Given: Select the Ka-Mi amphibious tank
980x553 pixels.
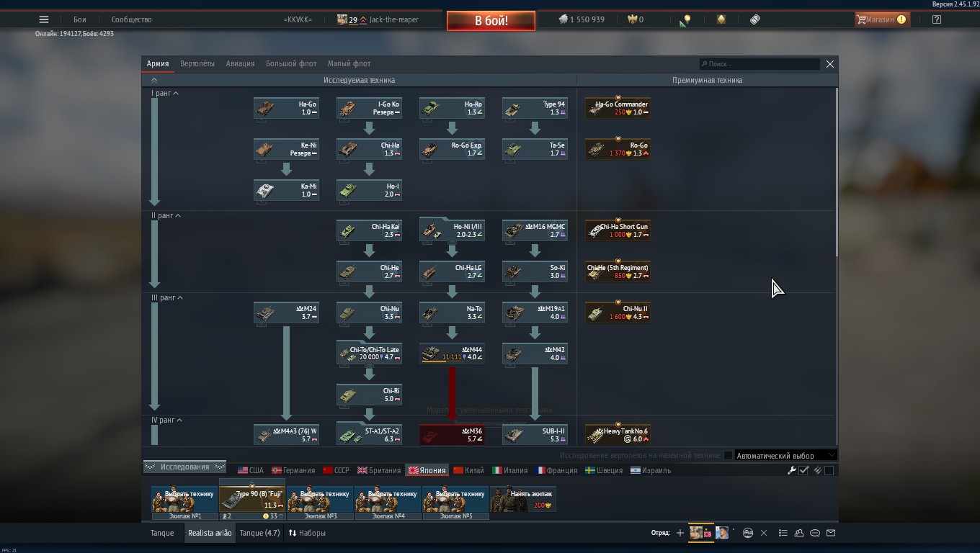Looking at the screenshot, I should (286, 190).
